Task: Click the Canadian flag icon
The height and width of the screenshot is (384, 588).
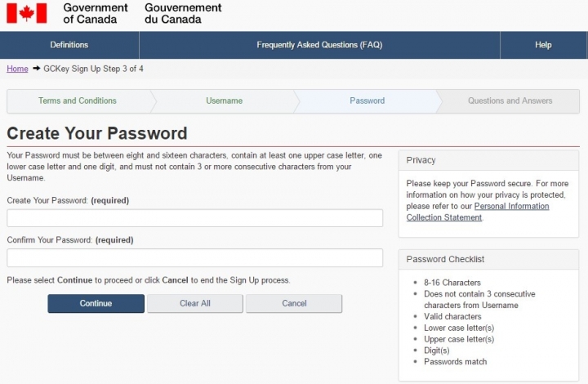Action: point(27,13)
